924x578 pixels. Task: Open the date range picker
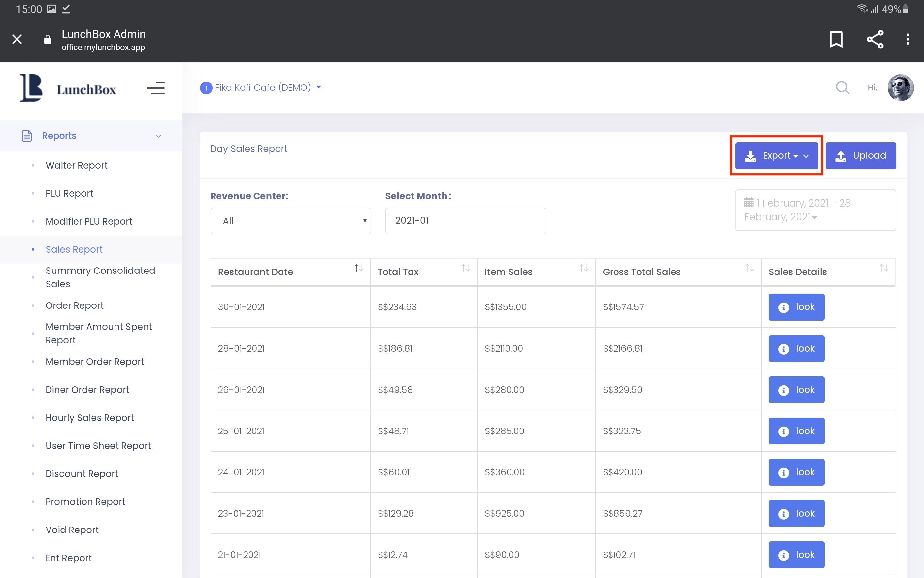tap(815, 210)
